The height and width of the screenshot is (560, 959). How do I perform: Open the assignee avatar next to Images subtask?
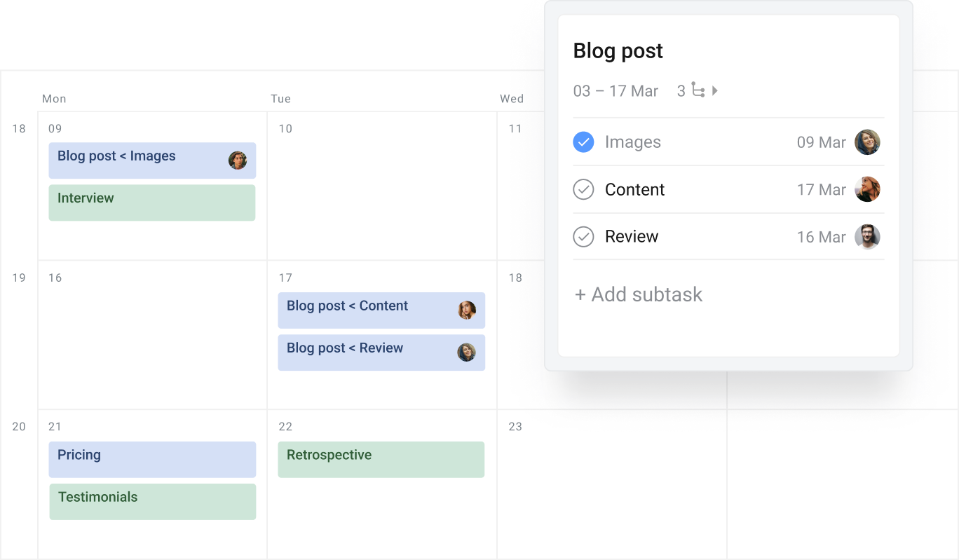coord(867,142)
